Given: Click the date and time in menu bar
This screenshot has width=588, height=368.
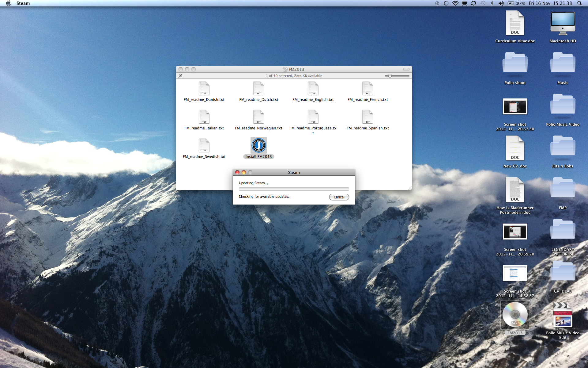Looking at the screenshot, I should [x=550, y=3].
